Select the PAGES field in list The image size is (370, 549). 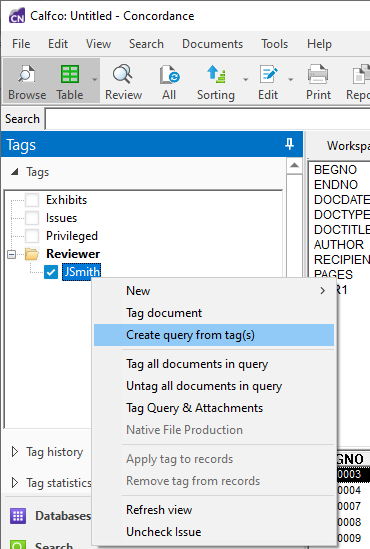(x=333, y=274)
